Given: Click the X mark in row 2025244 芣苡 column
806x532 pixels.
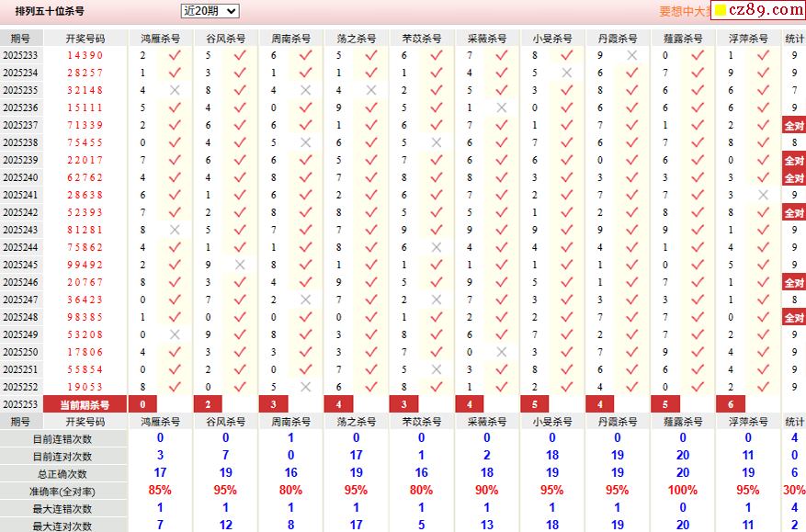Looking at the screenshot, I should 436,247.
